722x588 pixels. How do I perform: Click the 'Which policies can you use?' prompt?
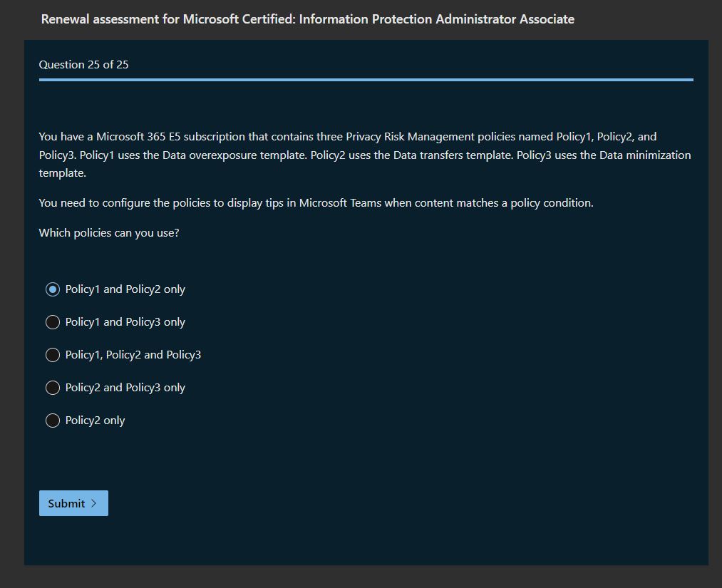(x=109, y=233)
